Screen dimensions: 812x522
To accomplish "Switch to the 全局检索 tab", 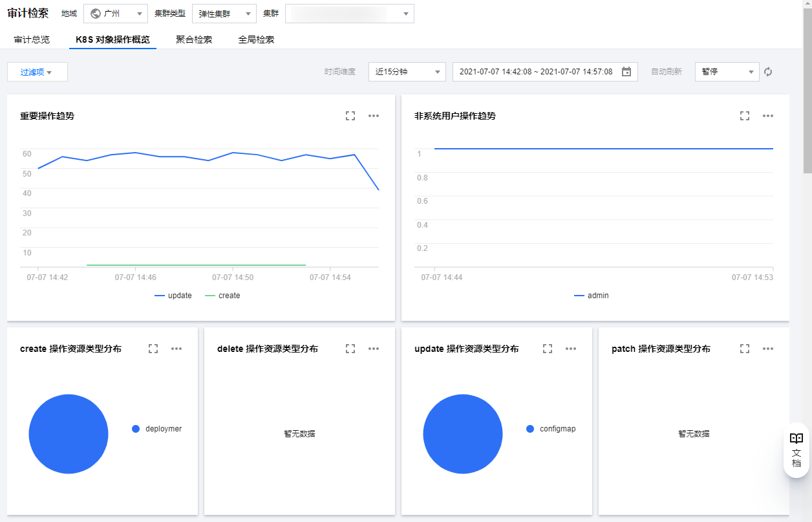I will (256, 39).
